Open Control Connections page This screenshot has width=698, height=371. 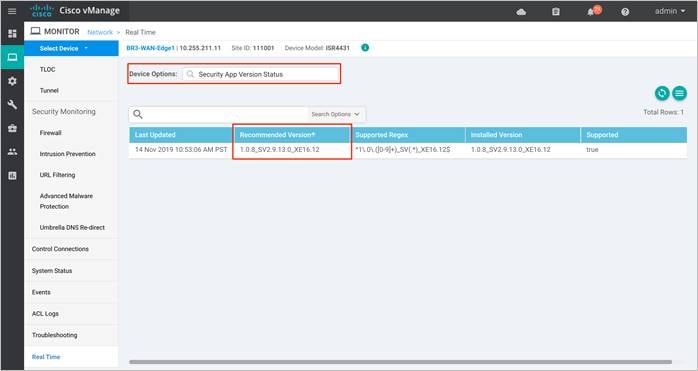point(60,249)
